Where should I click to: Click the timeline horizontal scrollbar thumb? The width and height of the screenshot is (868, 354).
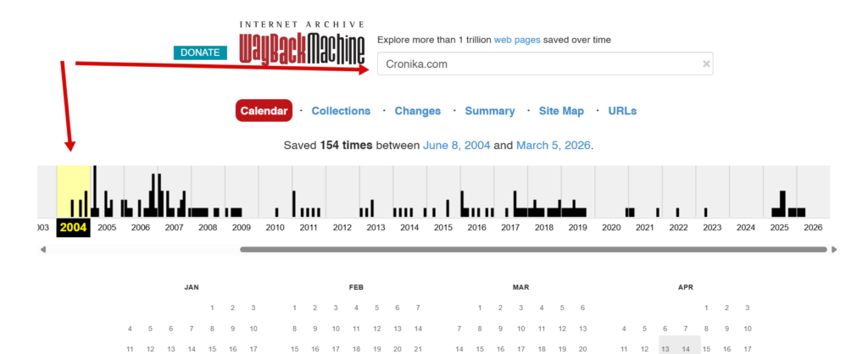coord(533,250)
